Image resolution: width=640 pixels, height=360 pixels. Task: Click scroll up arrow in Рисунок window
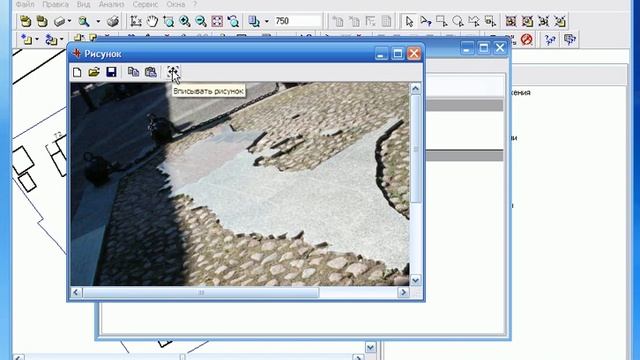coord(415,88)
